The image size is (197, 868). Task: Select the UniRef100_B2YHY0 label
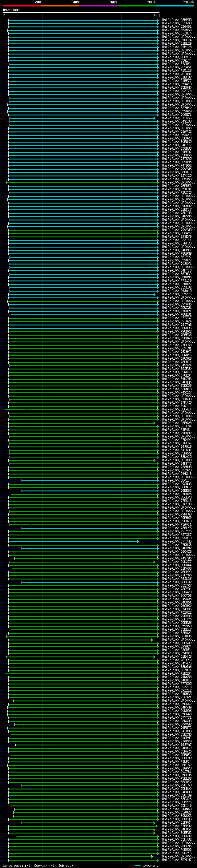[x=177, y=108]
